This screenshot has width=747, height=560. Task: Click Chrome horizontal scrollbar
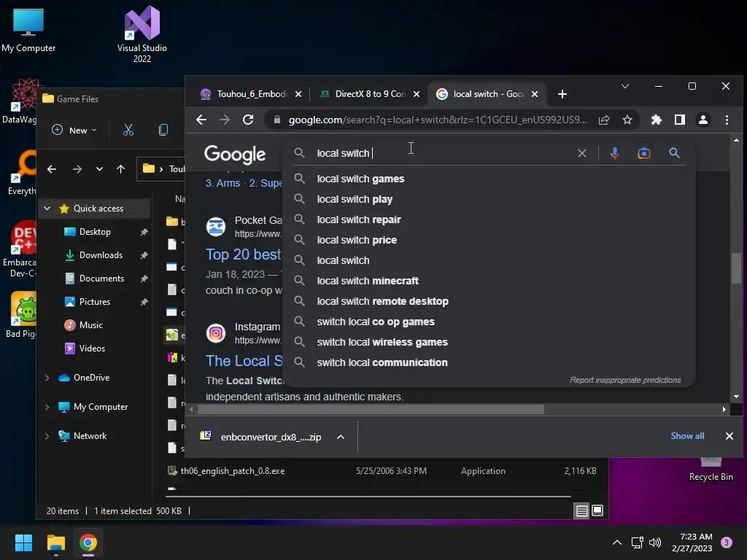371,410
